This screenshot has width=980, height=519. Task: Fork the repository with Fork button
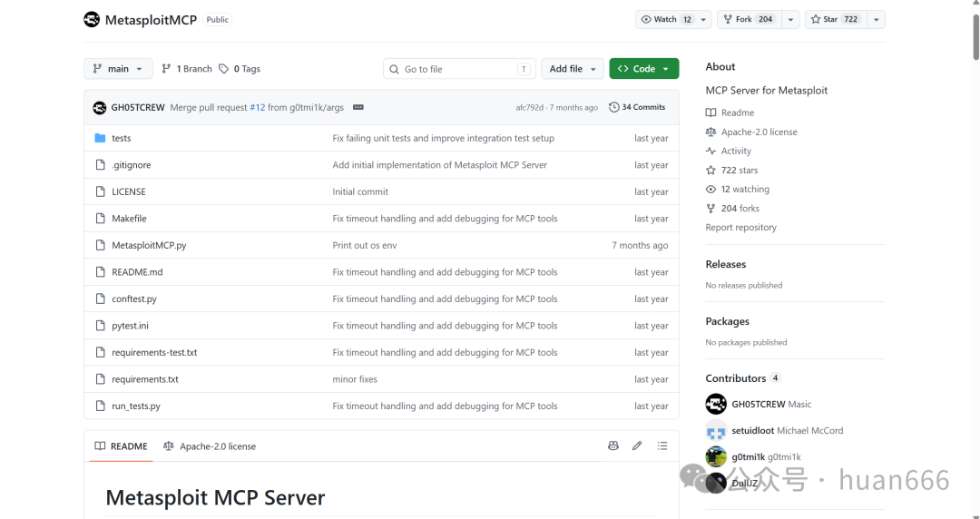pos(750,19)
